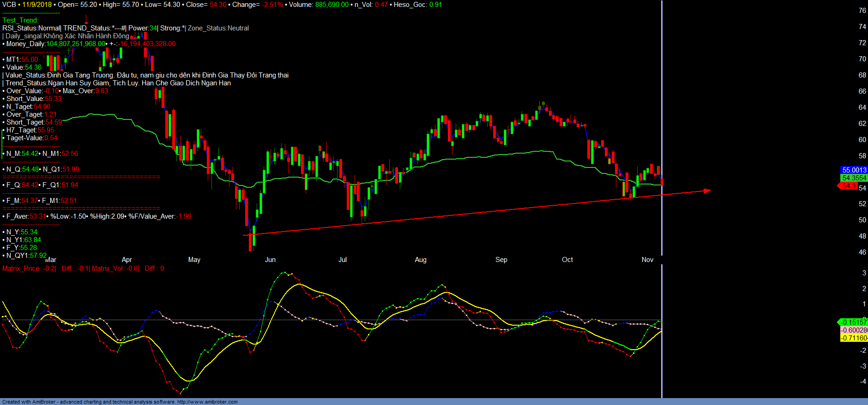Click the Jun label on time axis
This screenshot has width=868, height=405.
270,260
